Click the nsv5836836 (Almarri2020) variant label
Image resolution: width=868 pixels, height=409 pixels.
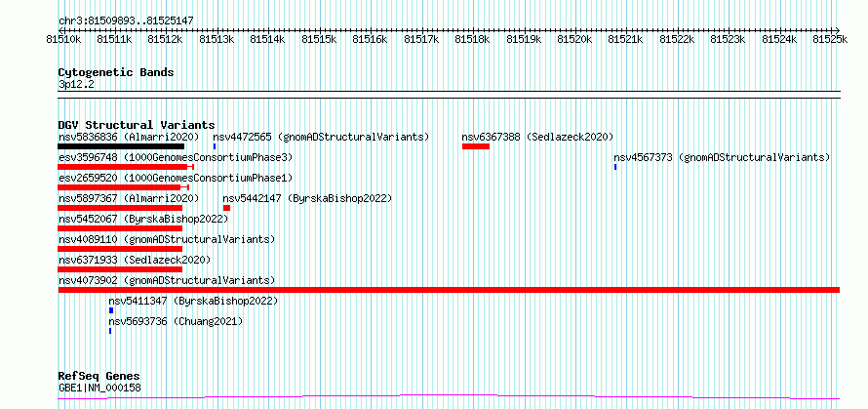pos(129,137)
